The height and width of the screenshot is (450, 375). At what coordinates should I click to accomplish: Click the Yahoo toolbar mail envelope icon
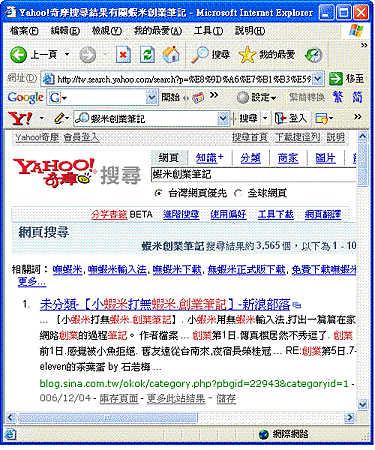point(322,118)
